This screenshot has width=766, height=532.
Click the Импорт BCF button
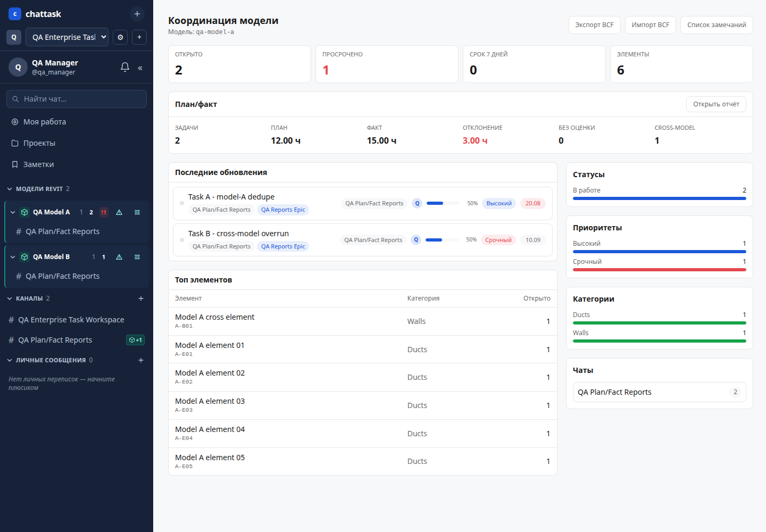point(651,25)
